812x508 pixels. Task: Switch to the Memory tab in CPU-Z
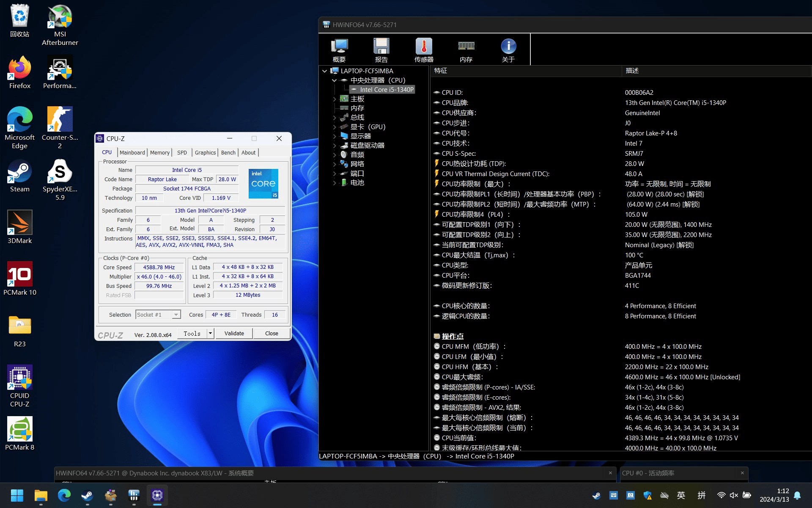pyautogui.click(x=159, y=152)
